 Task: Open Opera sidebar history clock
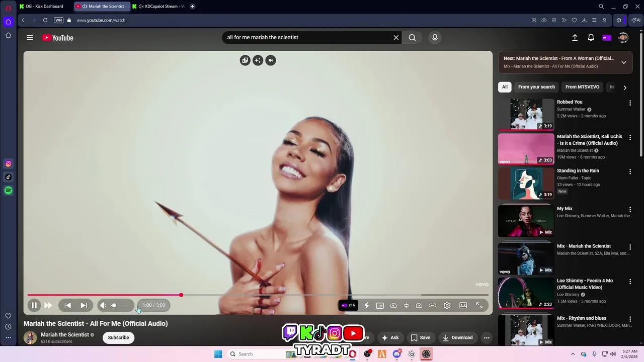coord(8,327)
